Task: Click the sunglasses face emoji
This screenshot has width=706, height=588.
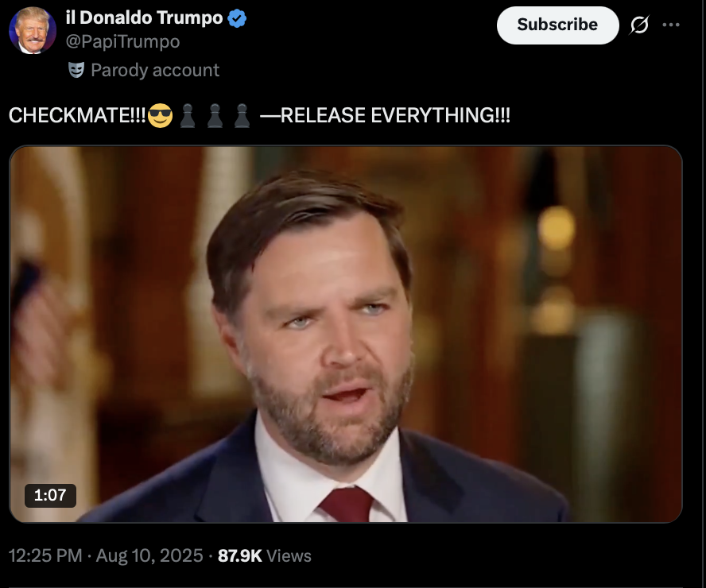Action: point(160,116)
